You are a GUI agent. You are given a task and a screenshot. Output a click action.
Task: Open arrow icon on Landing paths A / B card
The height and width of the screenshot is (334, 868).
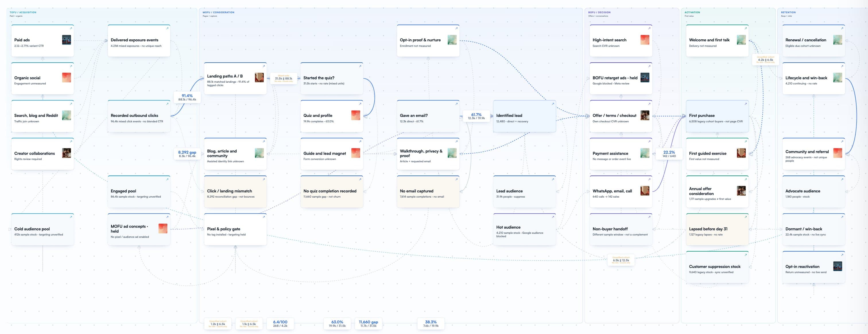pyautogui.click(x=263, y=66)
